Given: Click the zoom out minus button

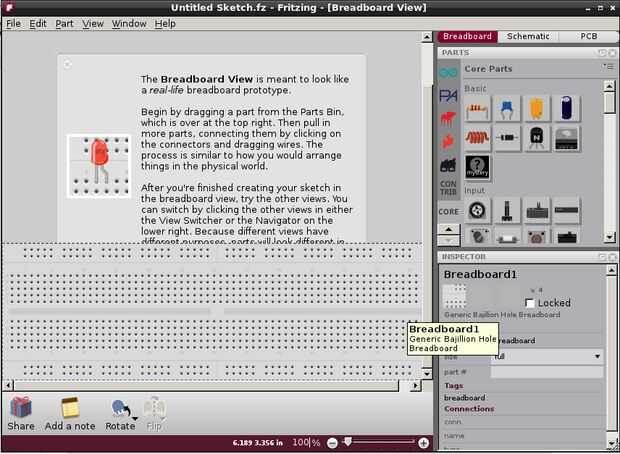Looking at the screenshot, I should pyautogui.click(x=333, y=443).
